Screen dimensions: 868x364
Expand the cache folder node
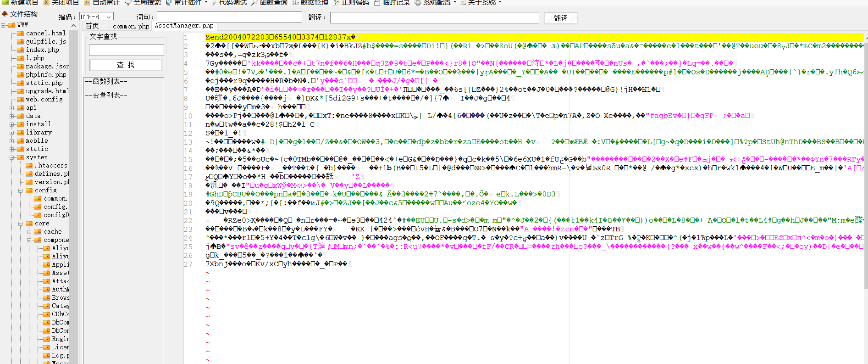coord(29,232)
